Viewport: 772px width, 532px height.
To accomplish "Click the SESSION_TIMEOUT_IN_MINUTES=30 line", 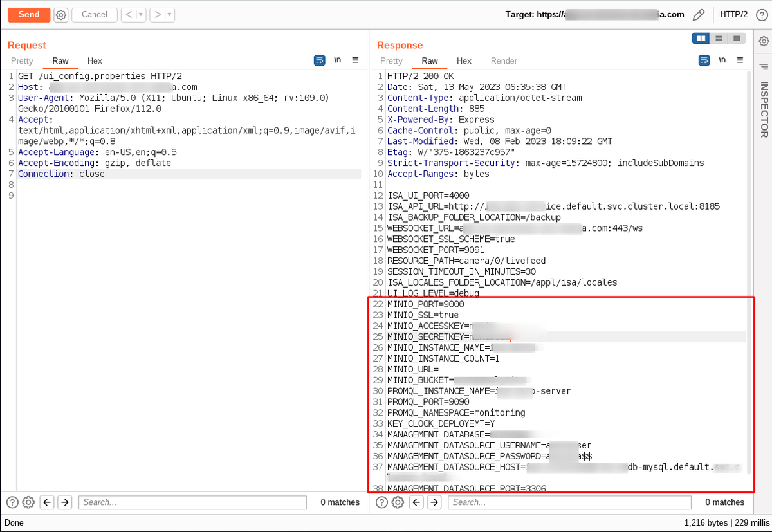I will coord(461,271).
